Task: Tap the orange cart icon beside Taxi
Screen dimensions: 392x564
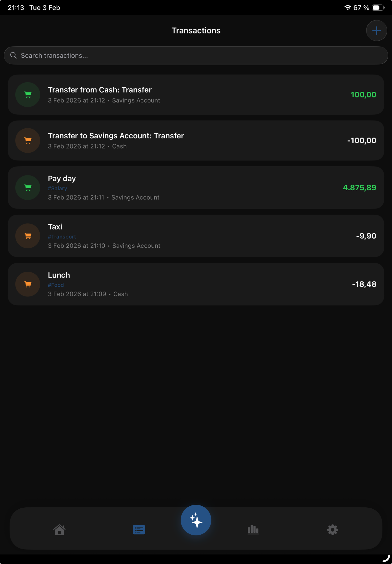Action: pyautogui.click(x=28, y=236)
